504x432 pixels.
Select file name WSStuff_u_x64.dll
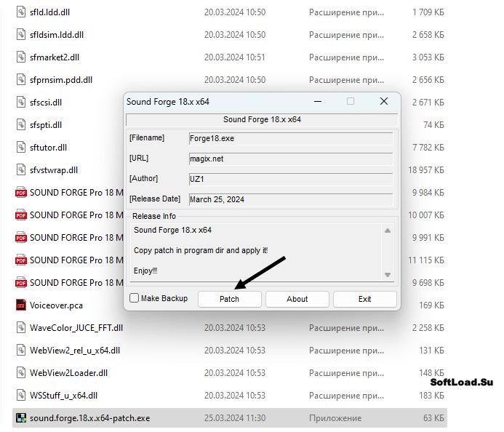pos(64,396)
